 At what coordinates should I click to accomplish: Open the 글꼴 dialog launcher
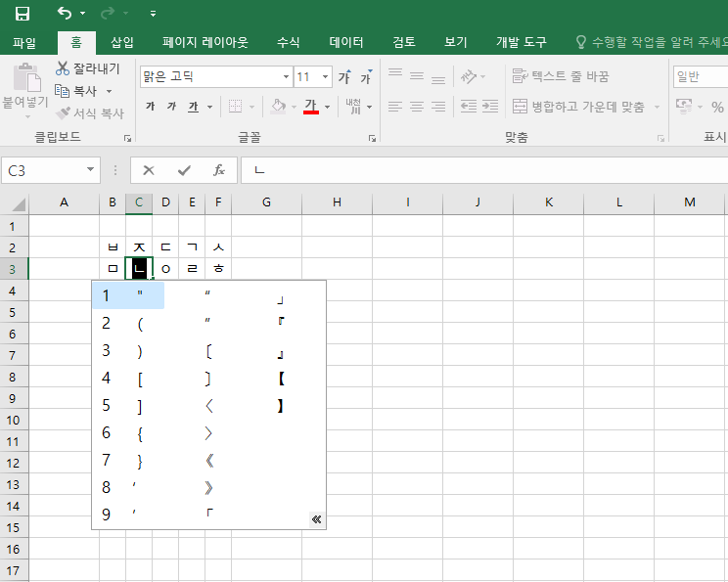click(372, 138)
